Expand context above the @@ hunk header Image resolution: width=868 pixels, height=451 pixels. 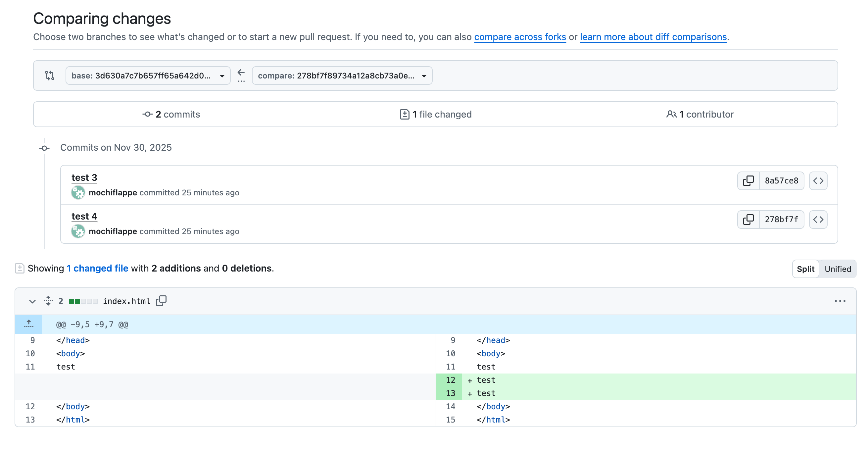(28, 324)
